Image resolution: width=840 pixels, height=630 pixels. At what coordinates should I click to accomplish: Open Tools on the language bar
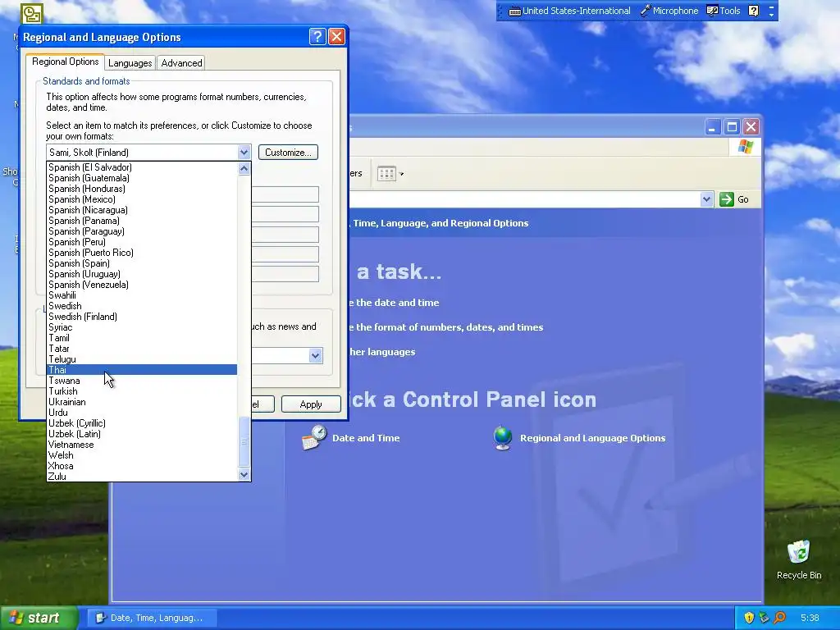(x=724, y=11)
